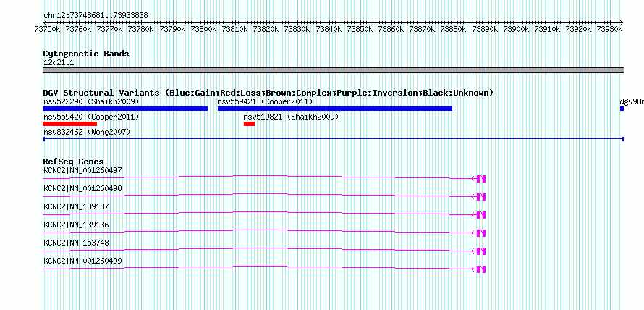This screenshot has height=310, width=644.
Task: Select the DGV Structural Variants track title
Action: [268, 93]
